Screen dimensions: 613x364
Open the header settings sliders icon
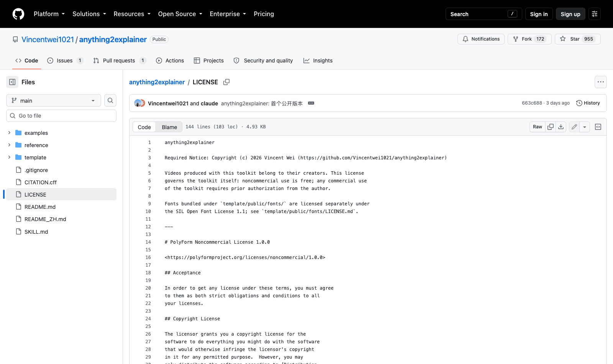[x=595, y=14]
